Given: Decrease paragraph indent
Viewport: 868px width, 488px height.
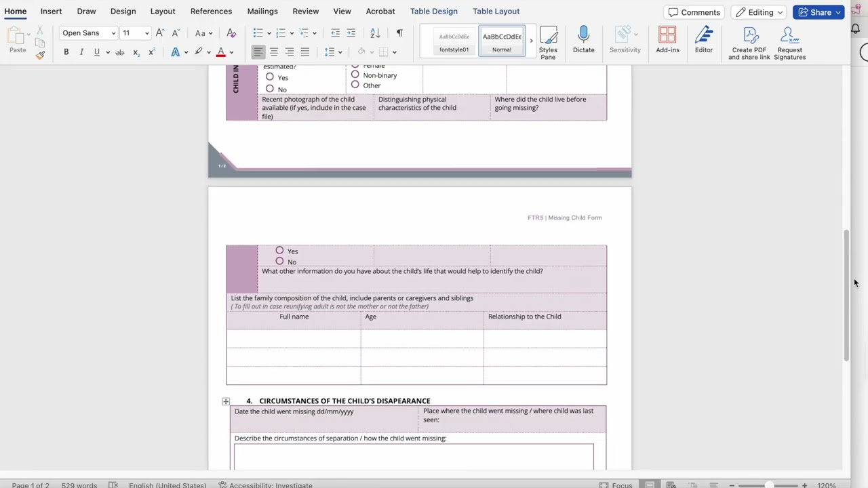Looking at the screenshot, I should point(335,33).
